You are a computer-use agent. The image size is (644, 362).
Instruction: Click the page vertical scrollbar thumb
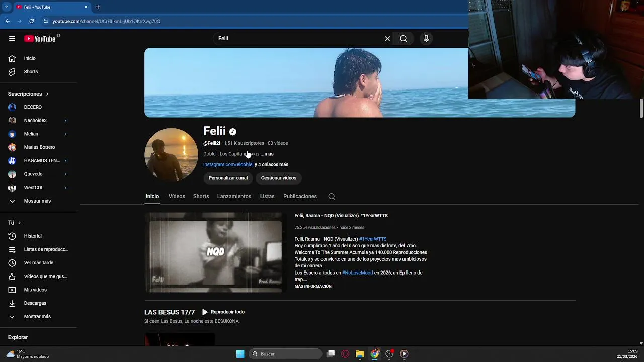(641, 109)
